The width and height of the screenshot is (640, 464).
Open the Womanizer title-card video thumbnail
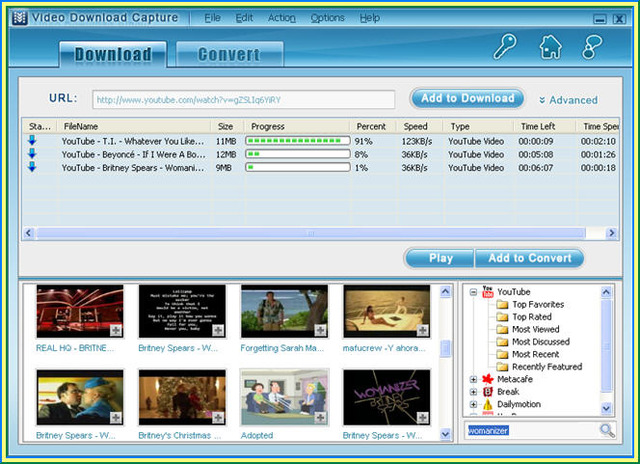coord(387,397)
